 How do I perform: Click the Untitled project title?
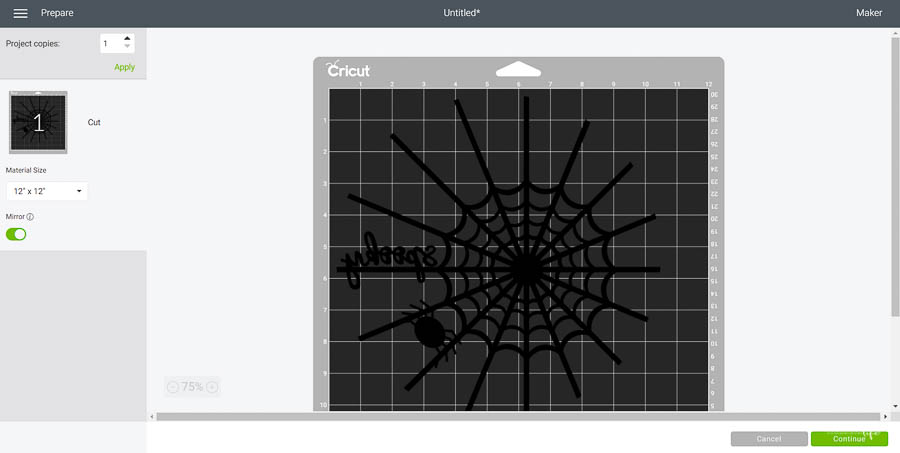click(463, 13)
